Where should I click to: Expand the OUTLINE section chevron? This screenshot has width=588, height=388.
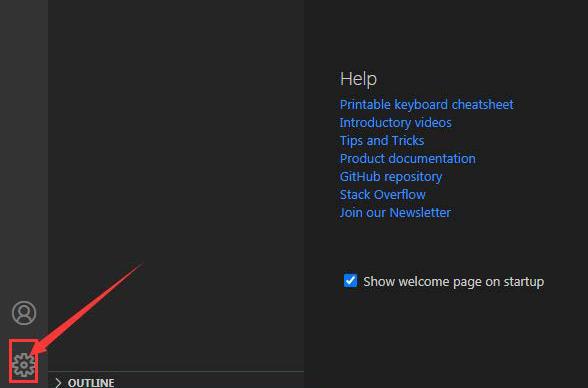[58, 383]
